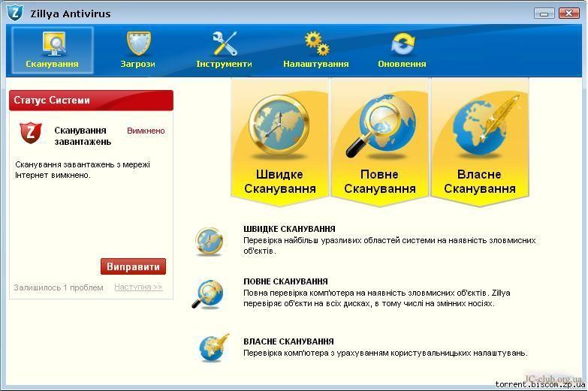This screenshot has width=588, height=391.
Task: Click the small custom scan feather icon
Action: pos(213,347)
